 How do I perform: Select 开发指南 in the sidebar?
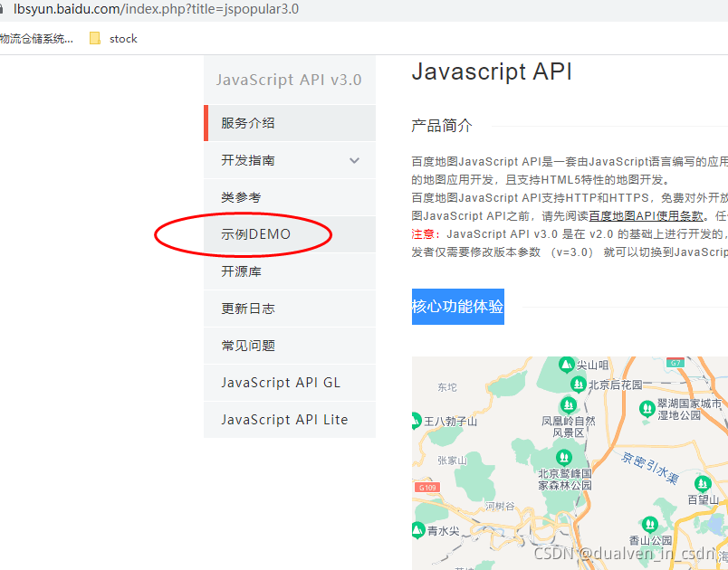[x=290, y=160]
